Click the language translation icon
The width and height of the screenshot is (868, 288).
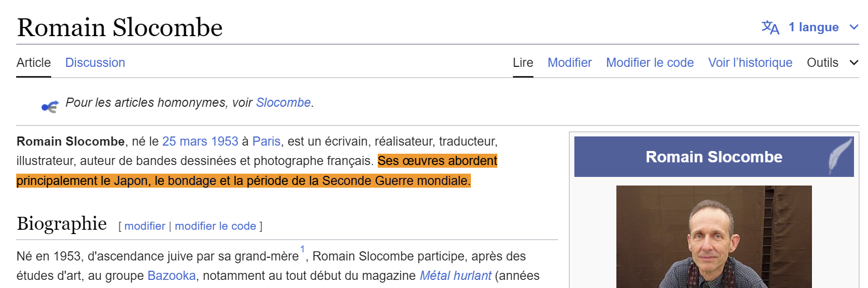(770, 28)
